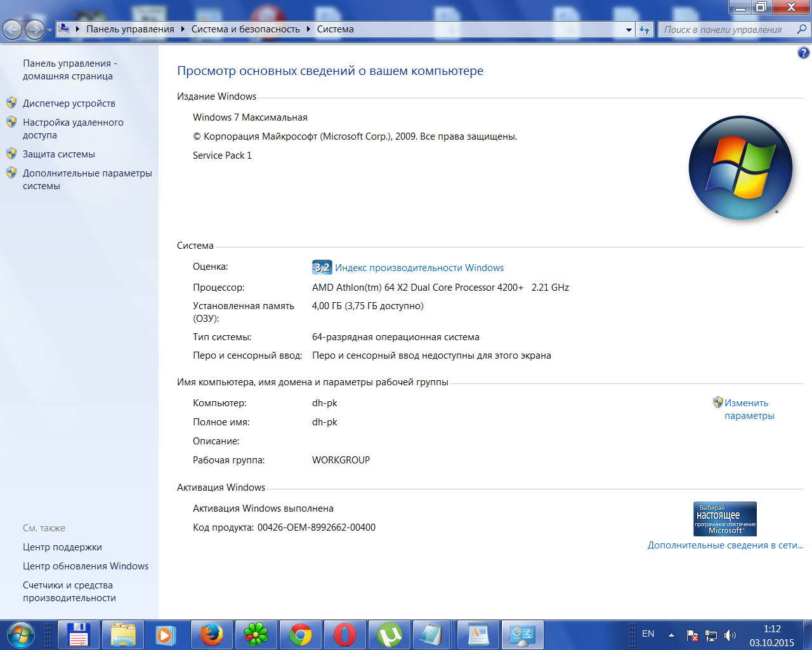The image size is (812, 650).
Task: Go to Система и безопасность breadcrumb
Action: tap(246, 29)
